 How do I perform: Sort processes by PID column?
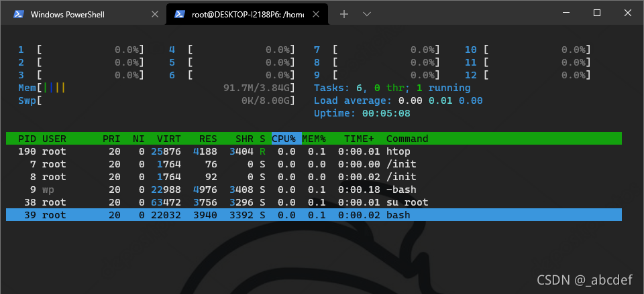(27, 139)
